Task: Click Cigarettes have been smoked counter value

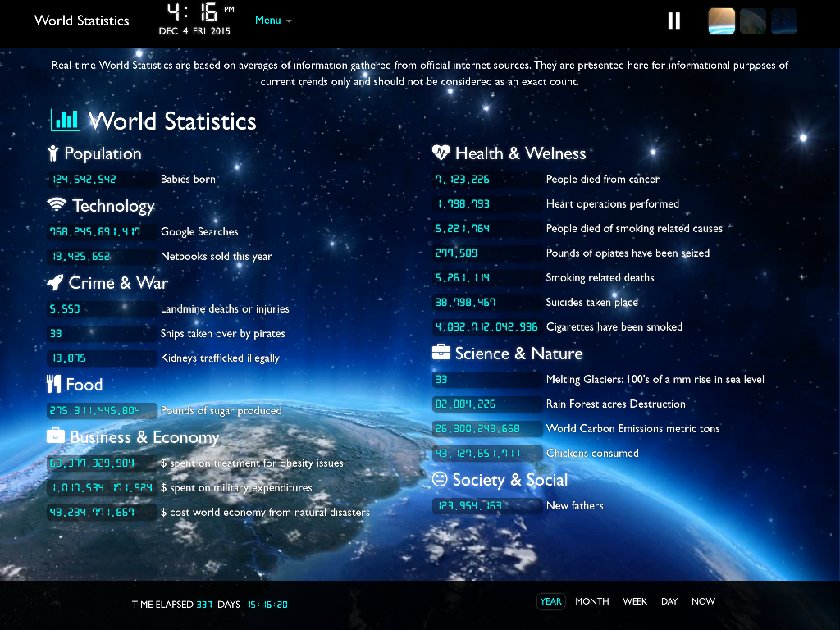Action: click(x=486, y=327)
